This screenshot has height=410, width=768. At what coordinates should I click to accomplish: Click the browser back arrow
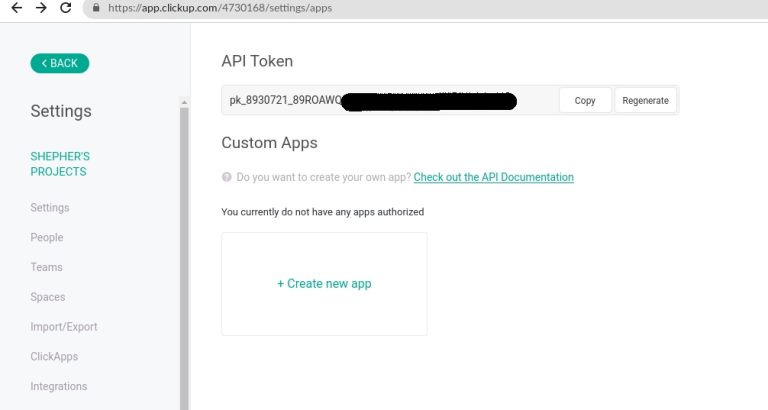pos(16,7)
